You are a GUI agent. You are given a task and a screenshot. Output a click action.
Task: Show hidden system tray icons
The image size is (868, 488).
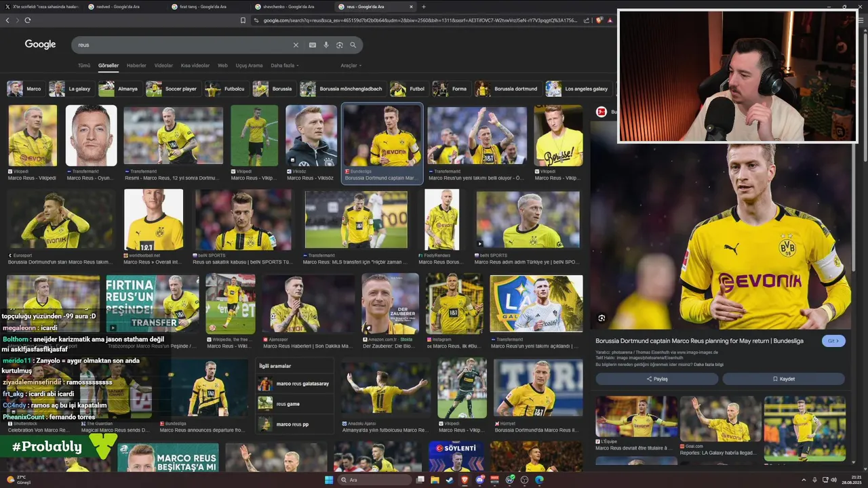point(804,480)
